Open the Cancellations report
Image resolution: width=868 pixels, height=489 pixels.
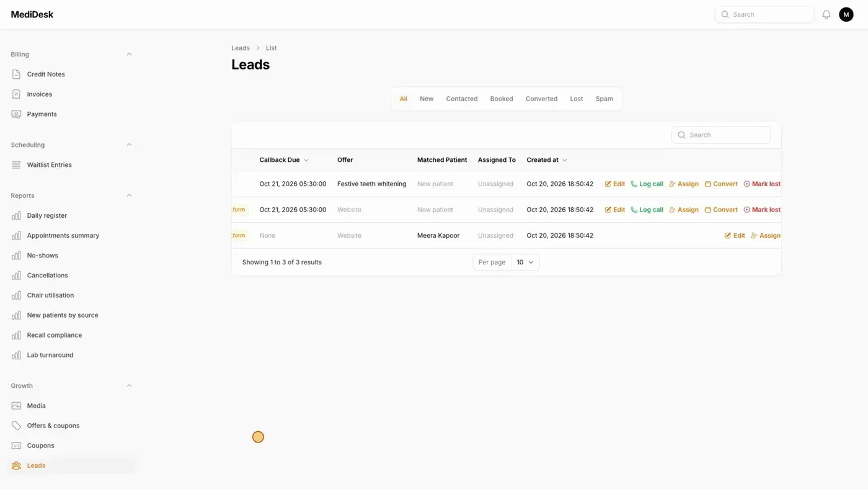coord(48,276)
